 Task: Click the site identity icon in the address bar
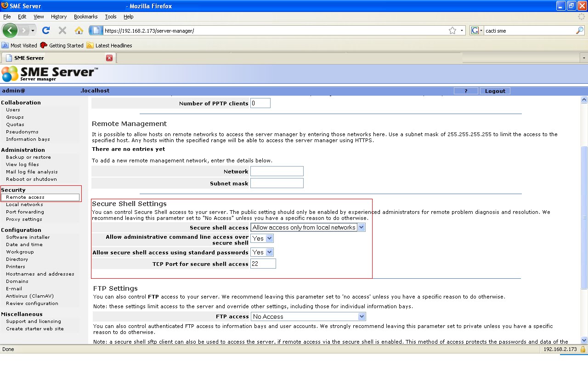click(96, 31)
